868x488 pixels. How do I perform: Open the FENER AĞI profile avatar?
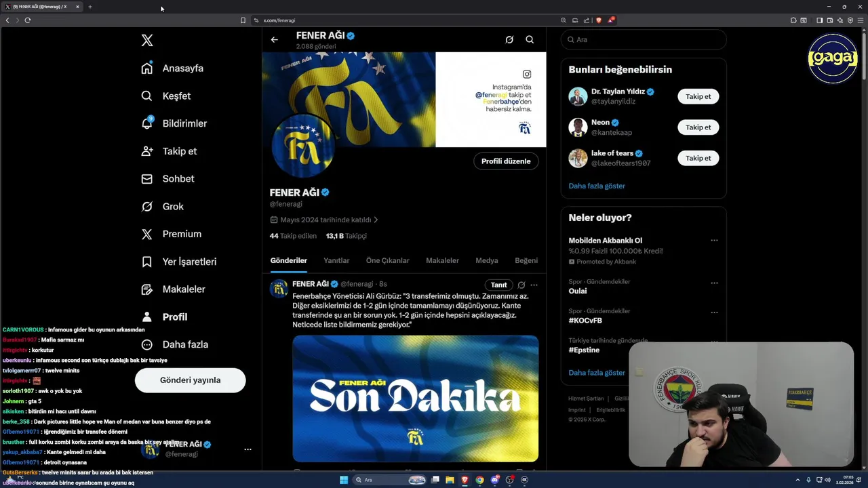coord(302,146)
